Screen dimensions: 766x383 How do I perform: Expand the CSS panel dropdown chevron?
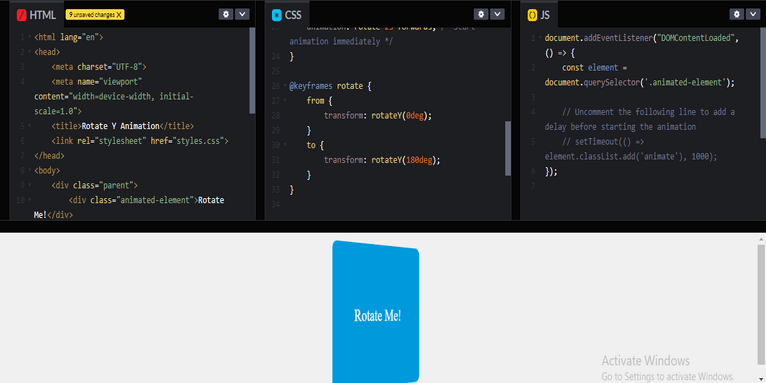[x=497, y=14]
